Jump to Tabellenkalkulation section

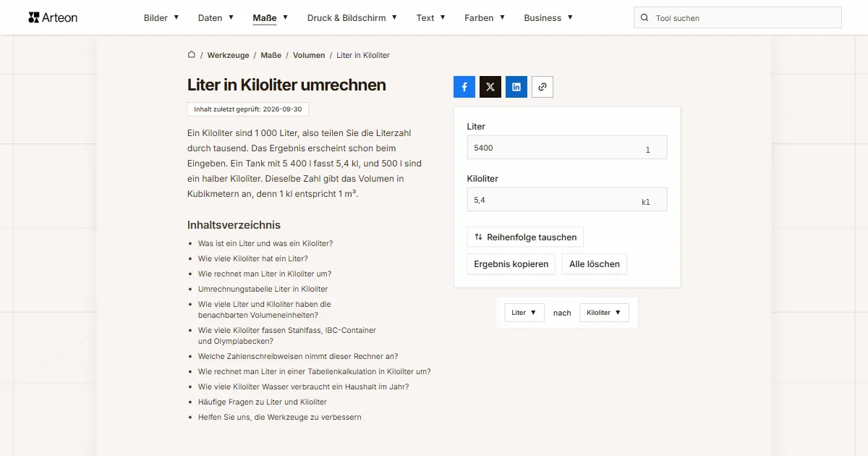point(315,371)
